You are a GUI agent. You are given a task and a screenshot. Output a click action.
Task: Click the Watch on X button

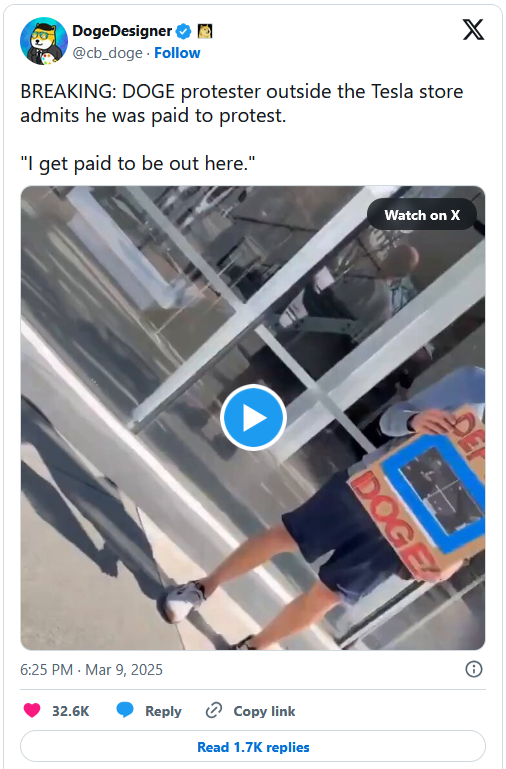click(422, 215)
